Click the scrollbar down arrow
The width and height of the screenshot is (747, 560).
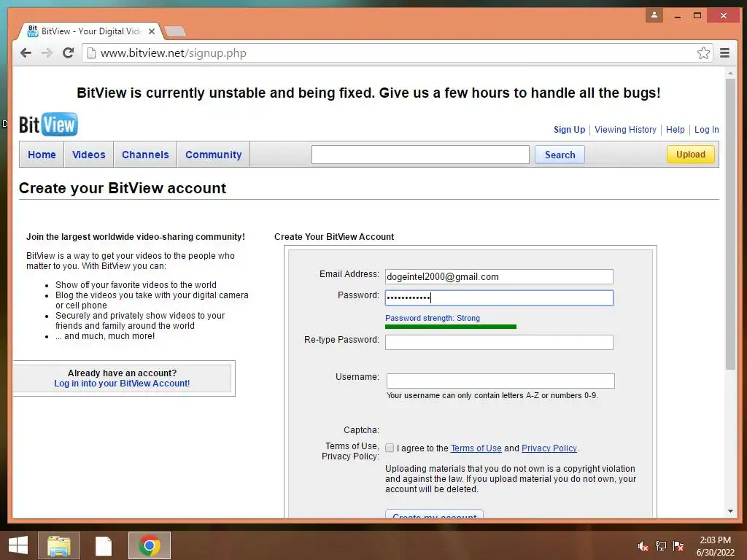[x=730, y=511]
